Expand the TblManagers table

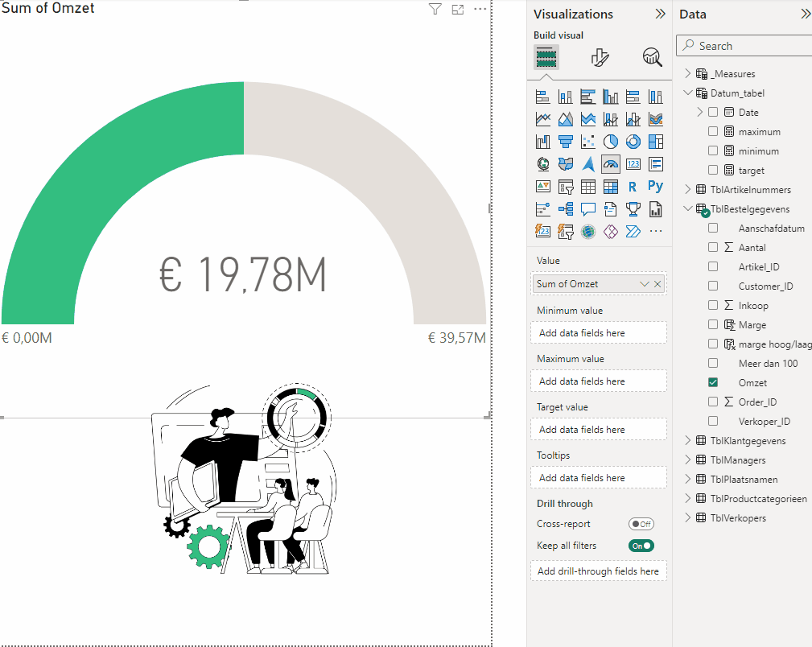tap(688, 459)
